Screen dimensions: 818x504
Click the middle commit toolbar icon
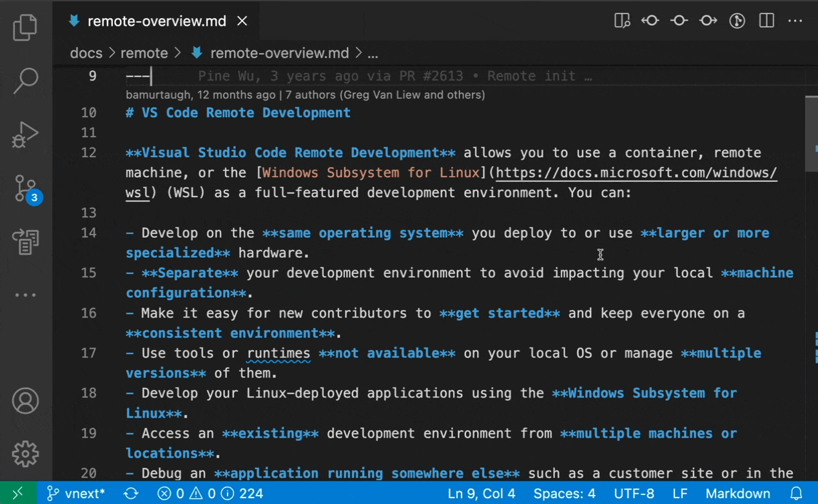point(679,21)
